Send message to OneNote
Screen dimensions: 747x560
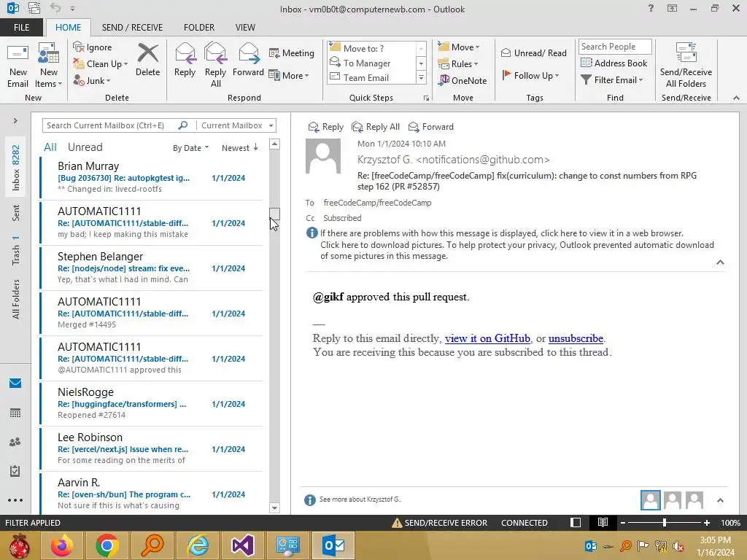(462, 80)
